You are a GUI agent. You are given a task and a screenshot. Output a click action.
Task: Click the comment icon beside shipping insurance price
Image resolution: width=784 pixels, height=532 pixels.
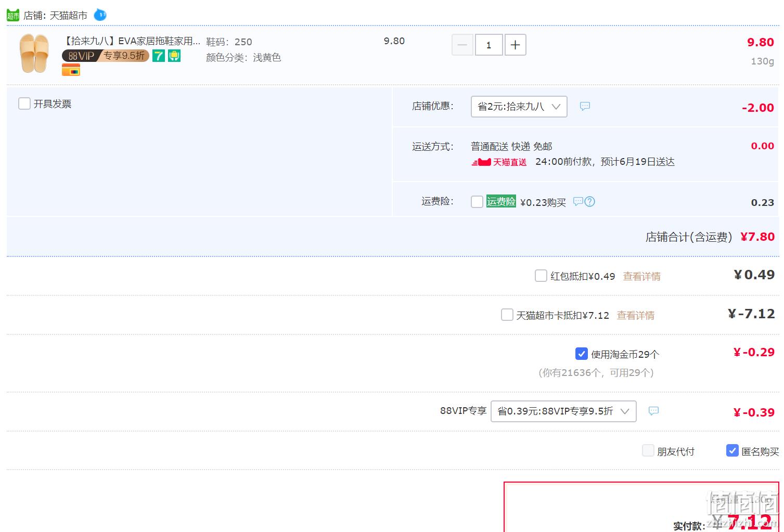[577, 201]
